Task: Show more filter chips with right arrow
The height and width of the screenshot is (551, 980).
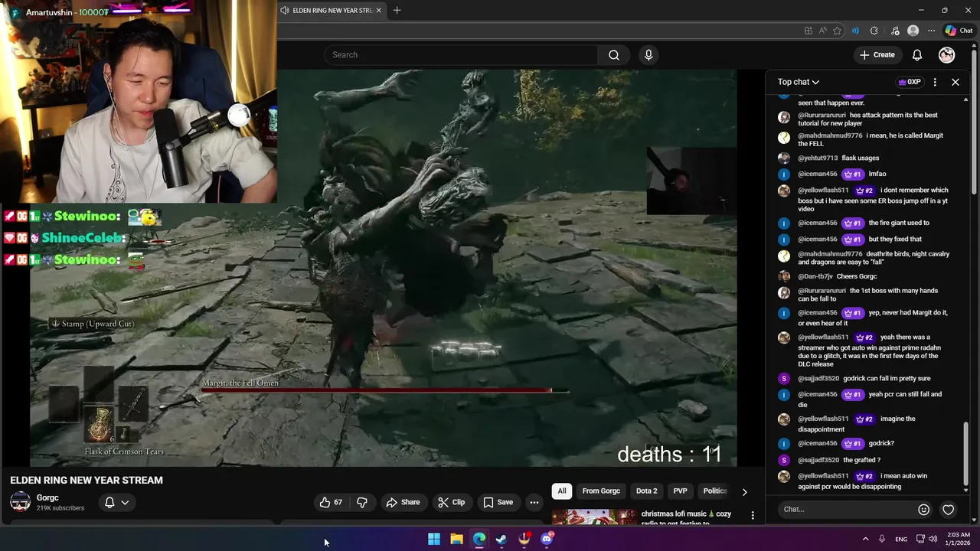Action: [x=744, y=491]
